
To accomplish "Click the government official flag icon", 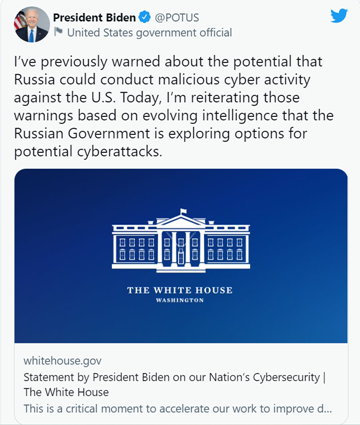I will (x=59, y=32).
